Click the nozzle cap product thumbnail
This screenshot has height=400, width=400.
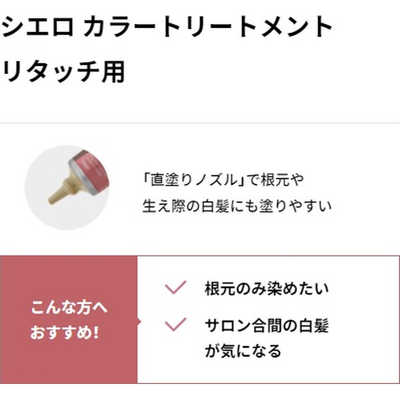click(69, 187)
